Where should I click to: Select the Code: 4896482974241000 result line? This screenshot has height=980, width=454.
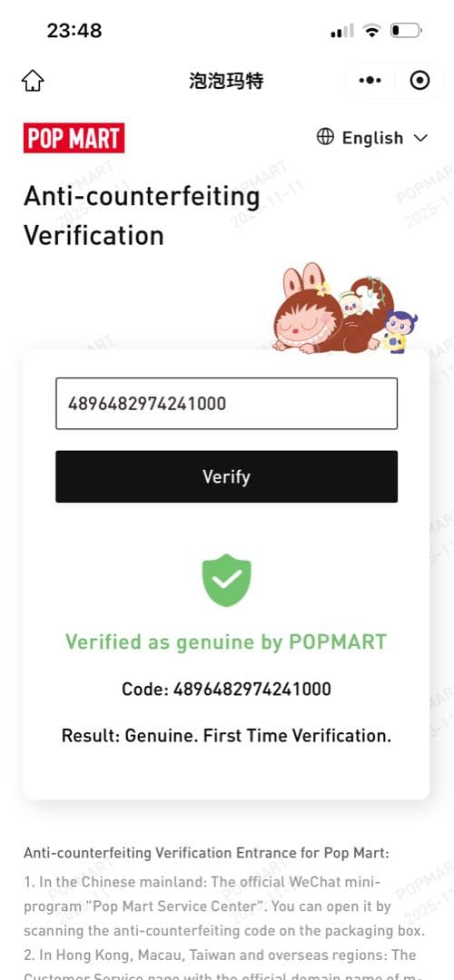click(226, 690)
